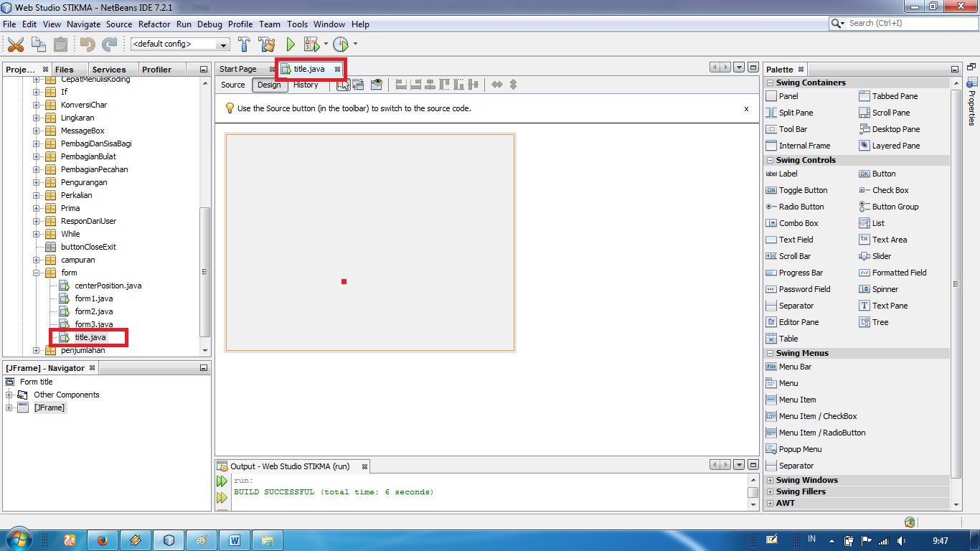980x551 pixels.
Task: Toggle Selection Mode in the form designer
Action: pos(344,85)
